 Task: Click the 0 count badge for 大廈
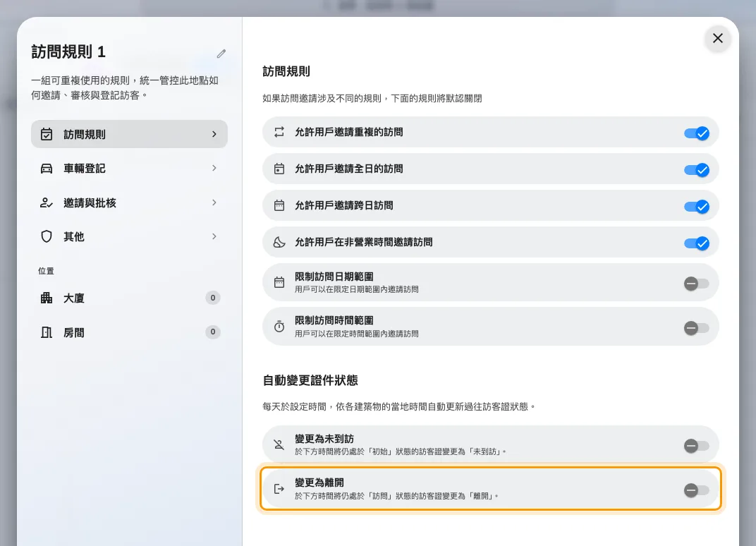coord(213,298)
